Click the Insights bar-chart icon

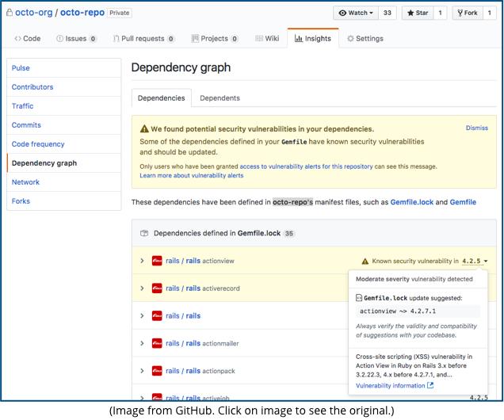[299, 39]
